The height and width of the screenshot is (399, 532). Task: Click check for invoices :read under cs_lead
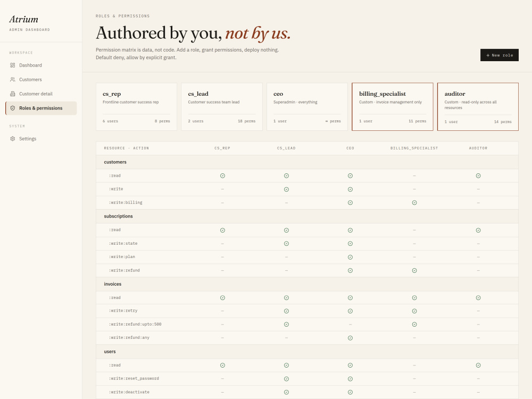click(x=286, y=297)
